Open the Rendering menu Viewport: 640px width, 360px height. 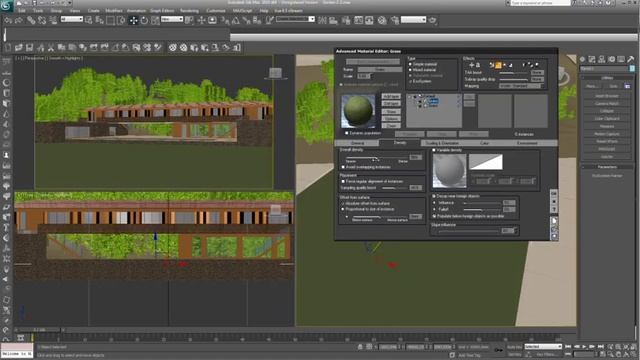click(x=189, y=11)
